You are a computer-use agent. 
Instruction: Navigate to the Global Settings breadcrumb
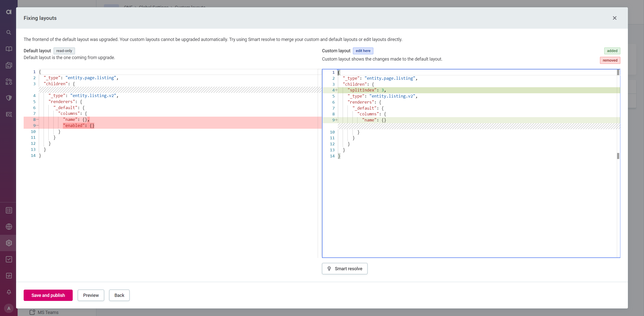point(154,7)
